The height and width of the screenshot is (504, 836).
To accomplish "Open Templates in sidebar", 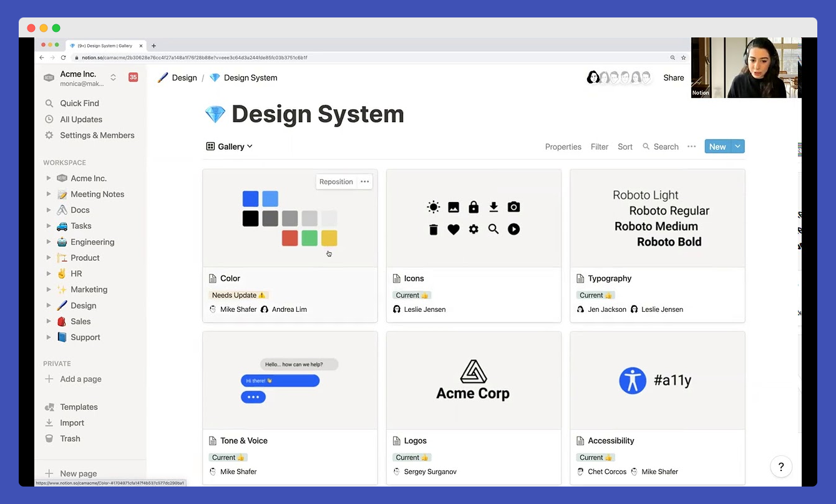I will 79,407.
